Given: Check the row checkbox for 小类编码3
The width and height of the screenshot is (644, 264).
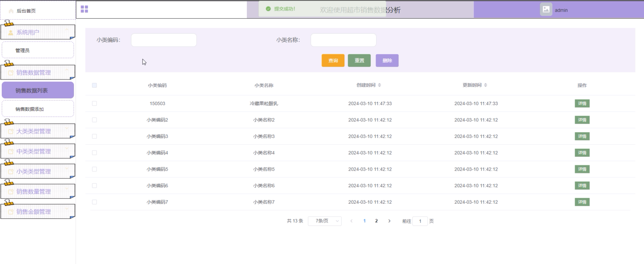Looking at the screenshot, I should point(94,136).
